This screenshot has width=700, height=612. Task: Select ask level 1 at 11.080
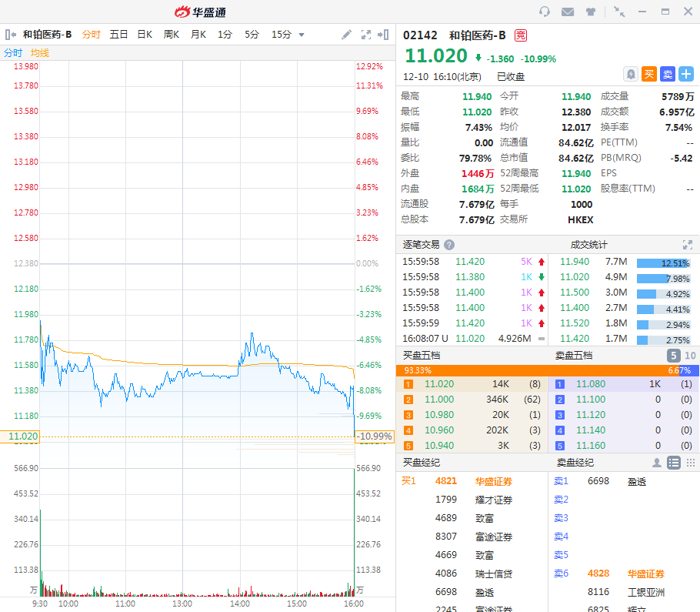tap(624, 384)
